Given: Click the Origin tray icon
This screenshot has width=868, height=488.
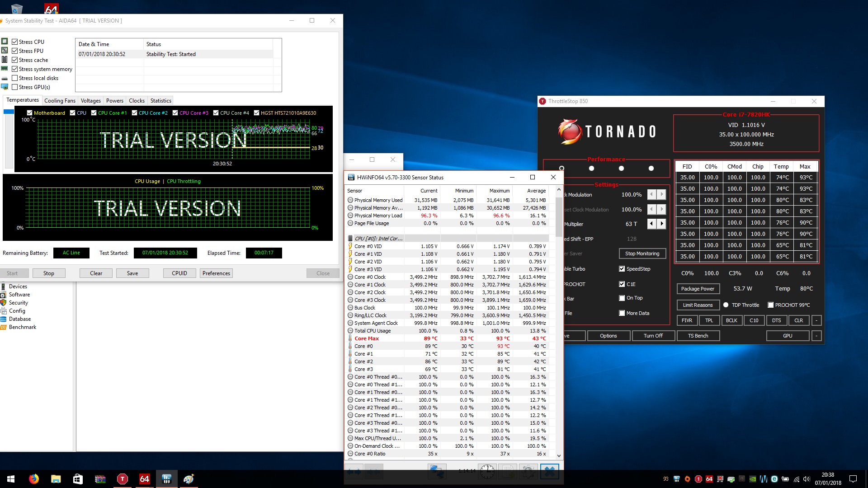Looking at the screenshot, I should [687, 479].
